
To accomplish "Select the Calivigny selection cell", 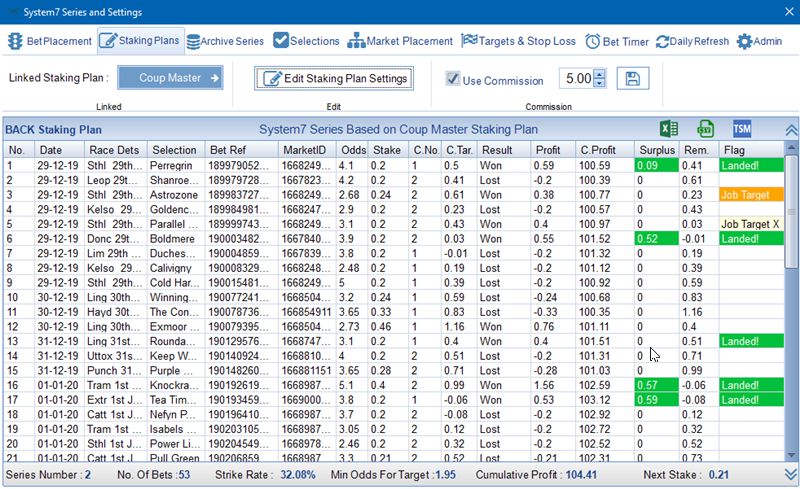I will point(176,268).
